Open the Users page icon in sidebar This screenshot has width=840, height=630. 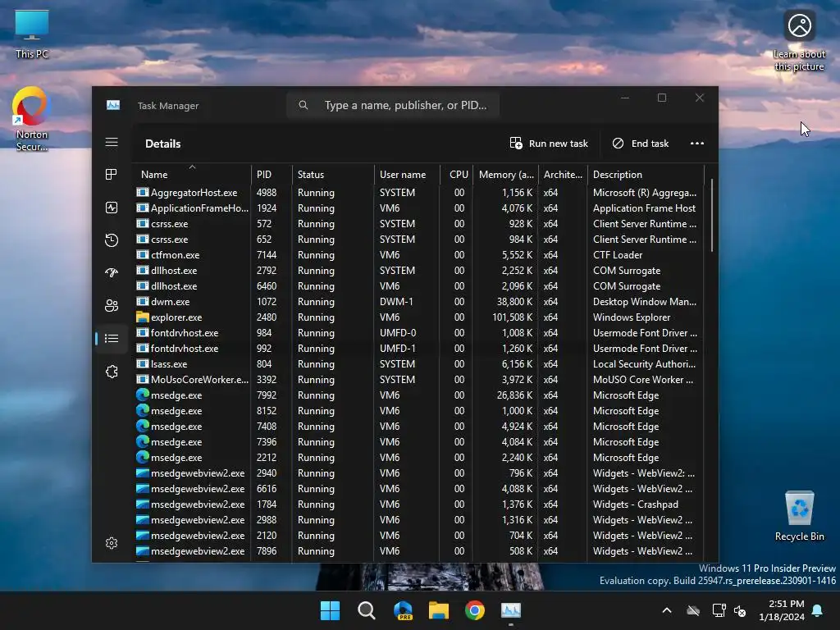click(112, 305)
